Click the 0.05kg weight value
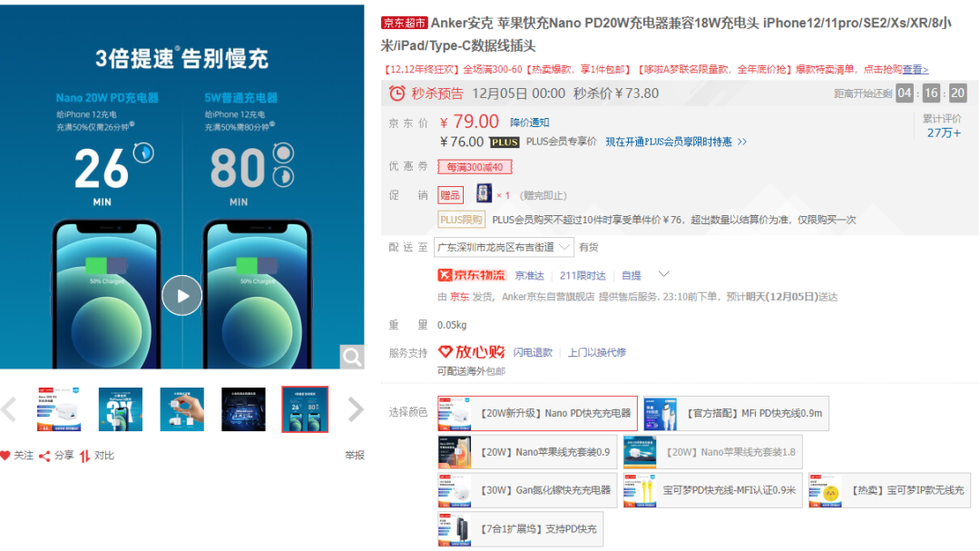 pyautogui.click(x=452, y=325)
